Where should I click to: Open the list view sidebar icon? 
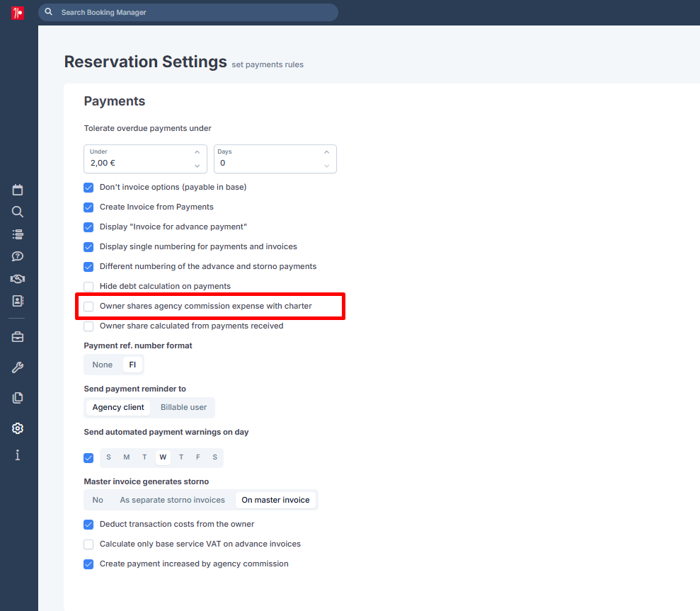18,234
